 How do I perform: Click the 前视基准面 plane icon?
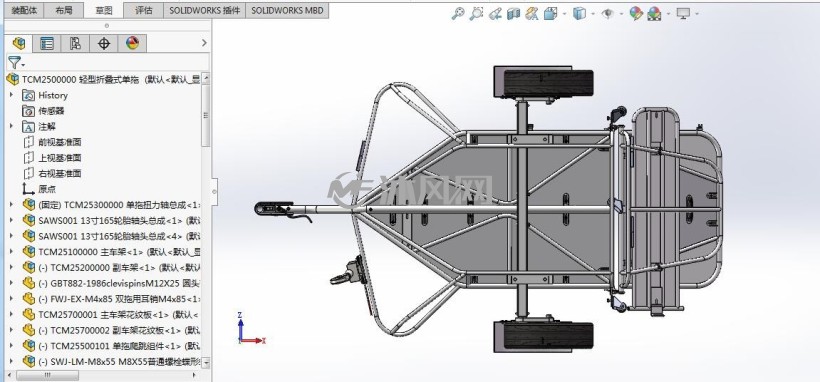(x=28, y=142)
